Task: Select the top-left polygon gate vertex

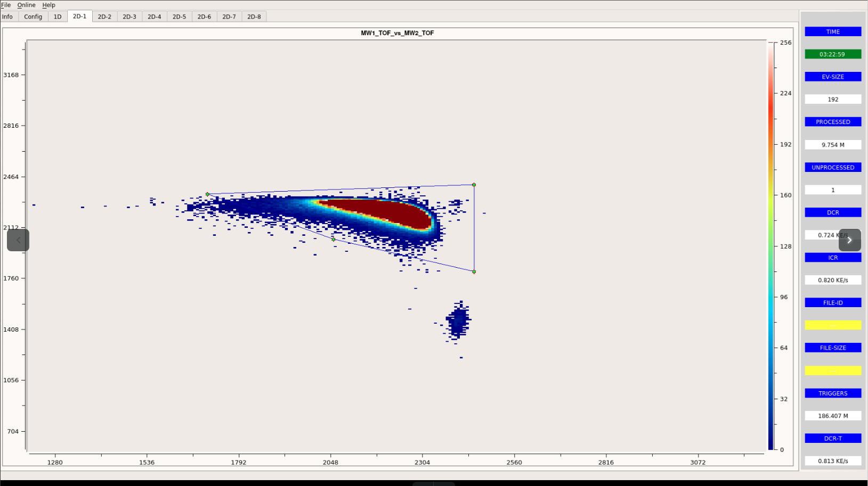Action: click(207, 194)
